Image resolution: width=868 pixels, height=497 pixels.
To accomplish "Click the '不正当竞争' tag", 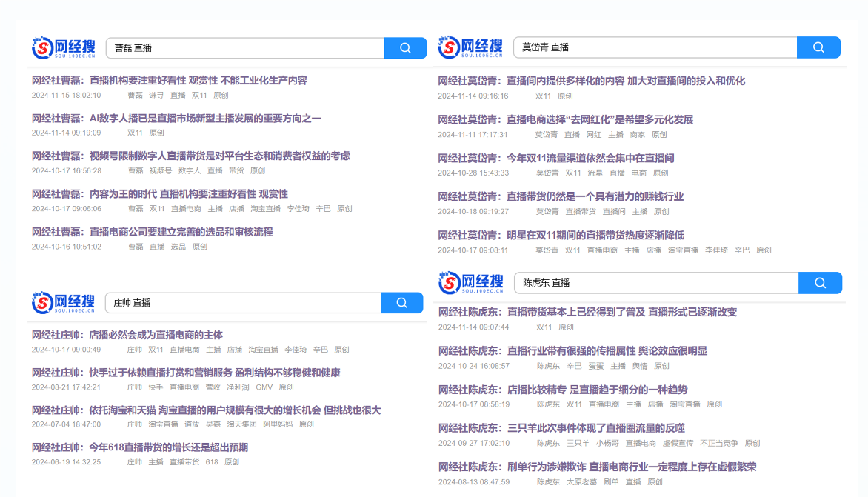I will click(718, 444).
